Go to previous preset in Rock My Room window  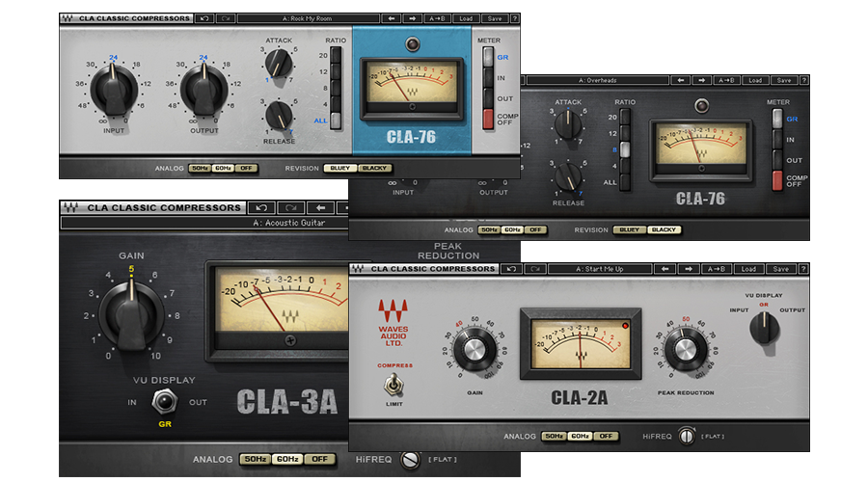point(392,18)
